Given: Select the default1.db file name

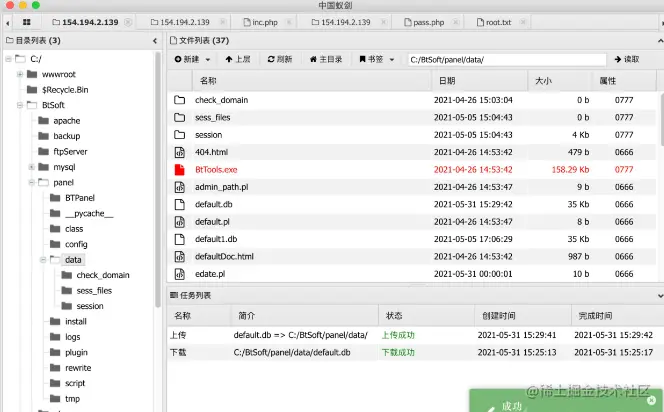Looking at the screenshot, I should [216, 239].
